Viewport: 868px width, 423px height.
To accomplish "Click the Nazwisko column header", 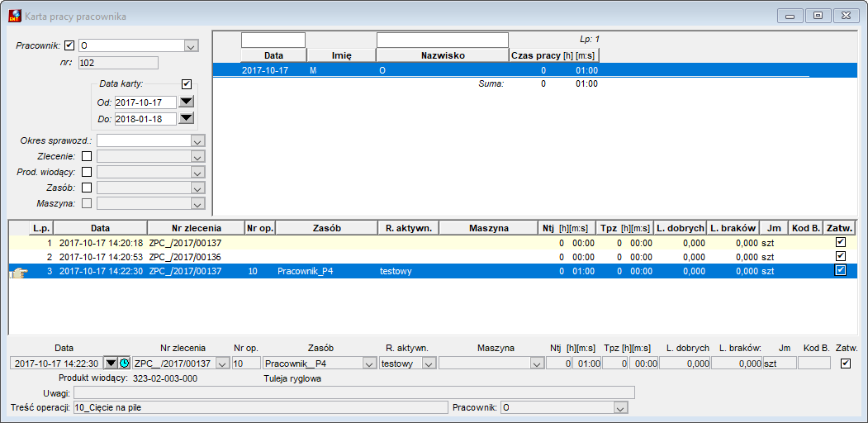I will (x=443, y=55).
